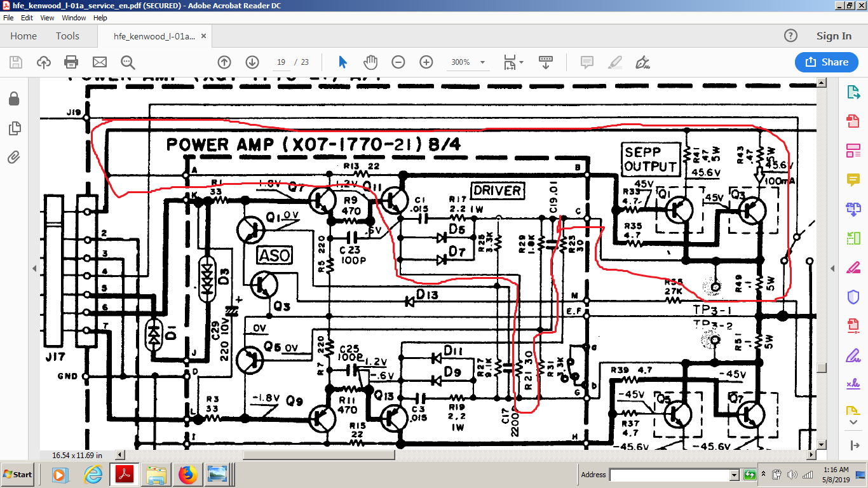Open Firefox from the taskbar
868x488 pixels.
187,475
